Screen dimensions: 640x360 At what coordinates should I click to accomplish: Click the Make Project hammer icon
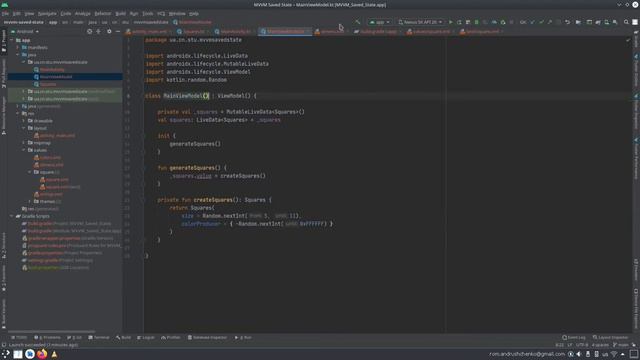(358, 22)
